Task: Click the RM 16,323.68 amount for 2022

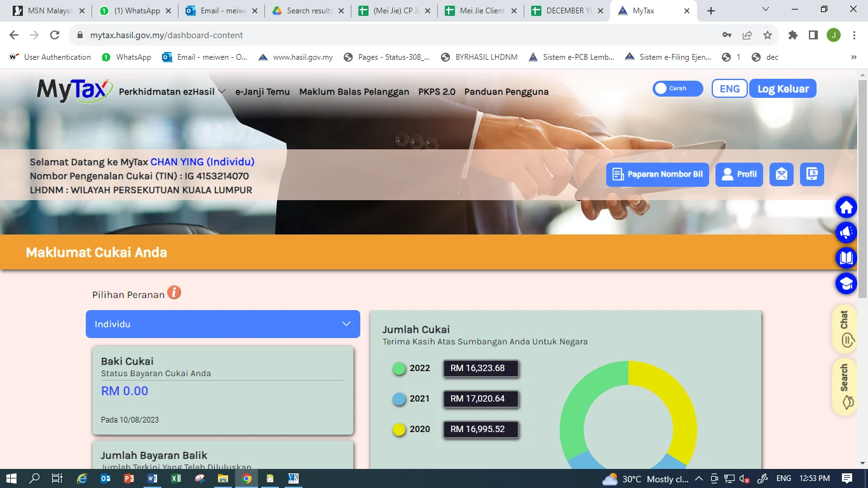Action: coord(481,369)
